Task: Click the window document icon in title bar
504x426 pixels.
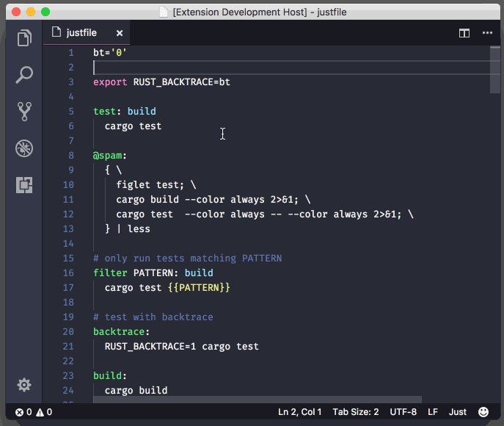Action: tap(164, 12)
